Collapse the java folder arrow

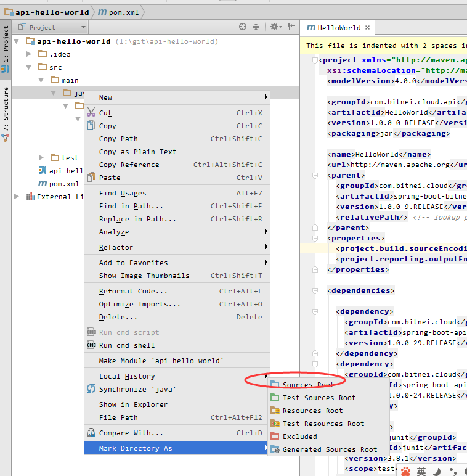point(54,93)
